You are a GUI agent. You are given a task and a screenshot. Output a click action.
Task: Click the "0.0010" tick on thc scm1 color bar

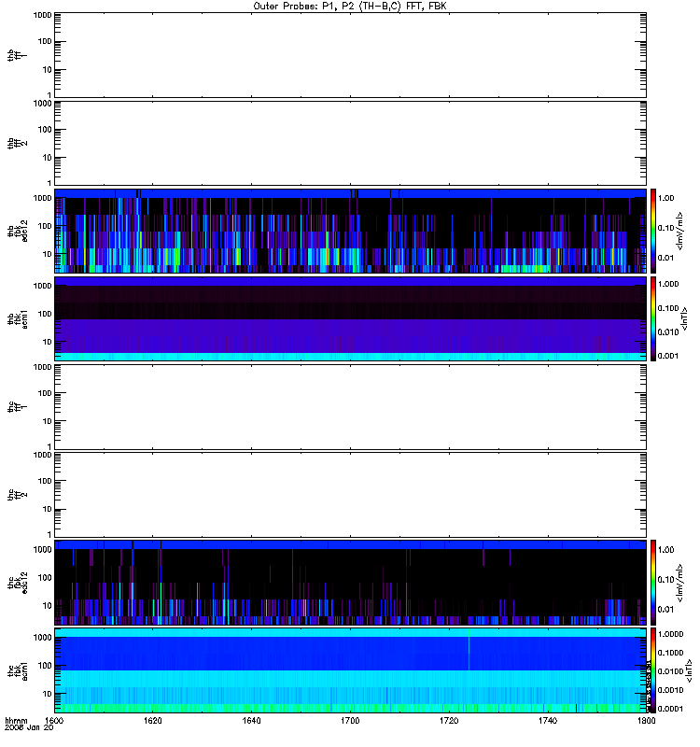pos(670,690)
